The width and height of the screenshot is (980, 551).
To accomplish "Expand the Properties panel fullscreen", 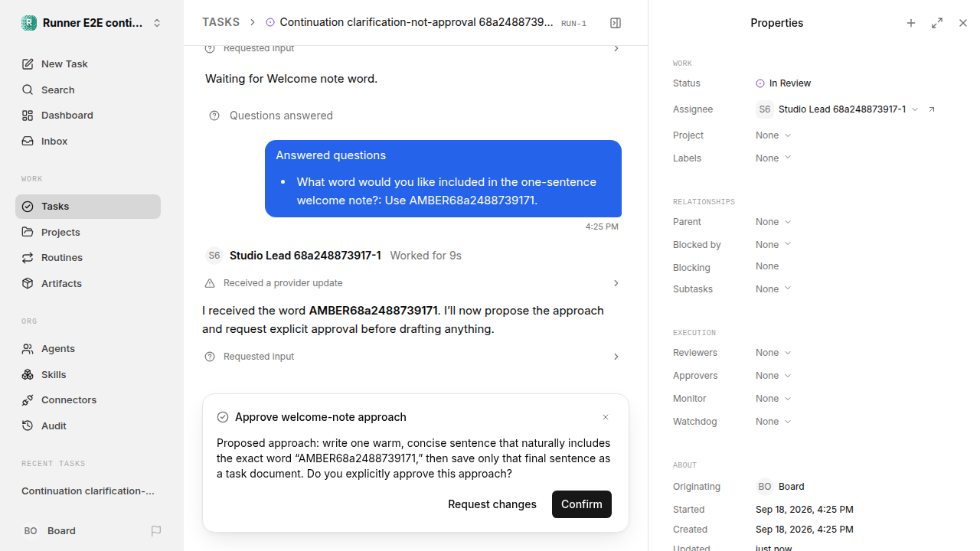I will 937,23.
